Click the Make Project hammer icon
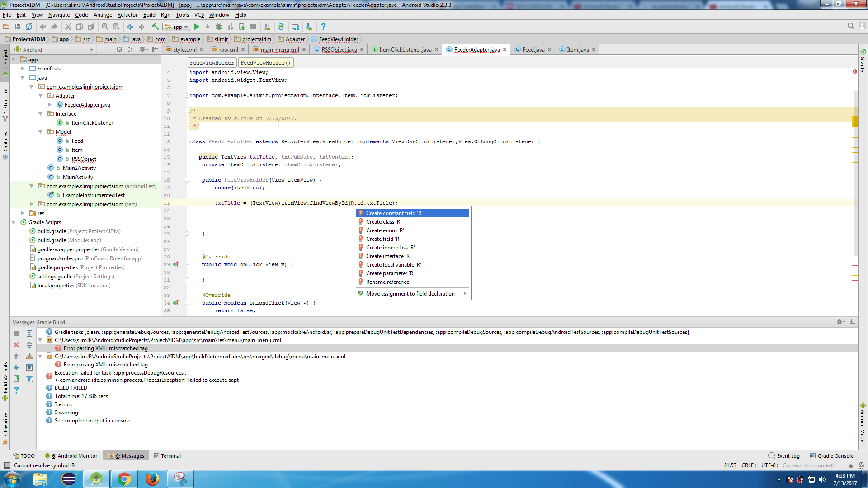Image resolution: width=868 pixels, height=488 pixels. tap(155, 27)
